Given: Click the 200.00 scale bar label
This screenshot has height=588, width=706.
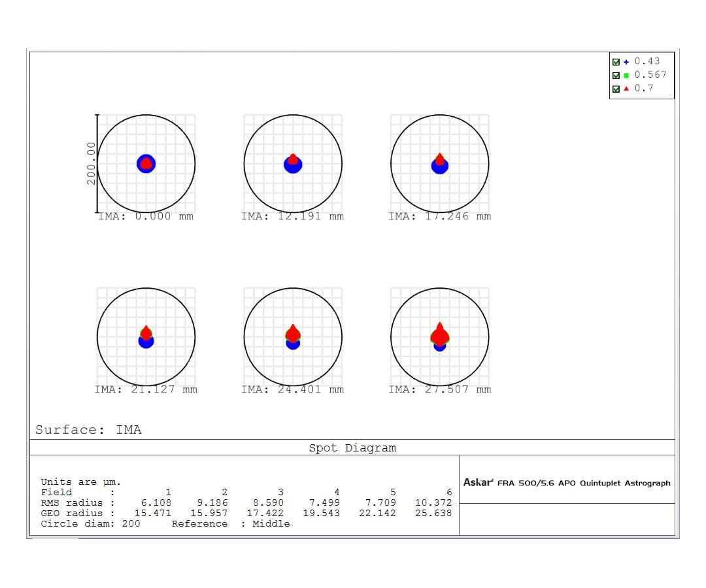Looking at the screenshot, I should click(x=91, y=163).
